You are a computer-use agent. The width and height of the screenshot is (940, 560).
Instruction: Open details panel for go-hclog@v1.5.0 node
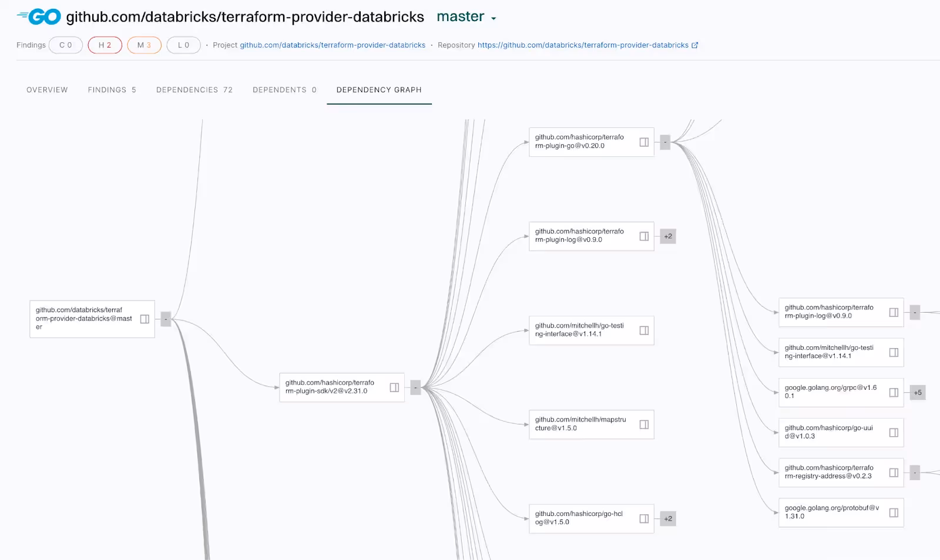point(644,518)
